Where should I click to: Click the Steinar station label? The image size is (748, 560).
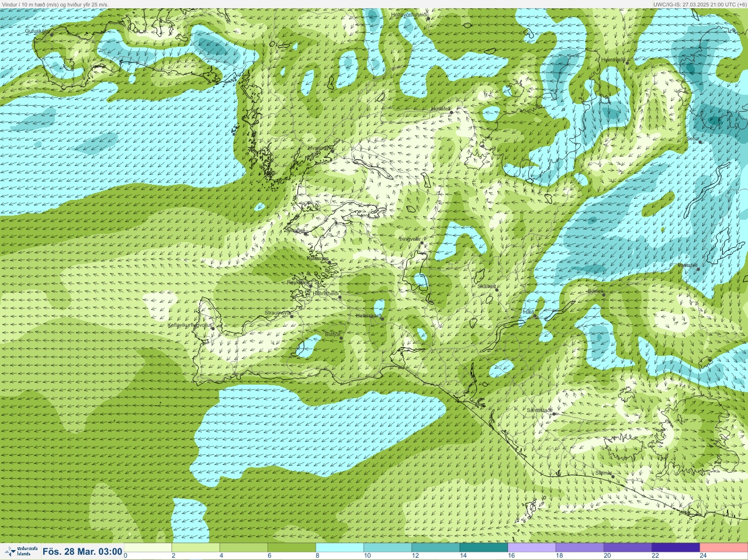click(604, 473)
